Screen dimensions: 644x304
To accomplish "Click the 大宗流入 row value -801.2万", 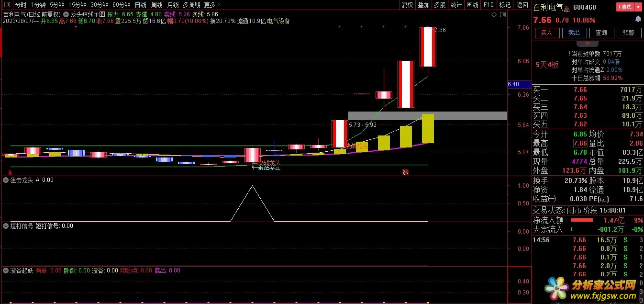I will point(610,229).
